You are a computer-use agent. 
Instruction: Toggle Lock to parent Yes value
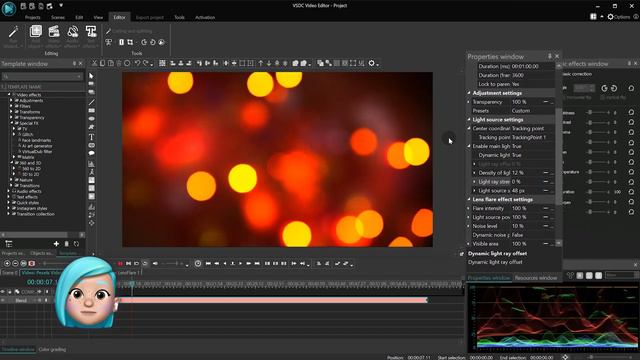pos(516,84)
